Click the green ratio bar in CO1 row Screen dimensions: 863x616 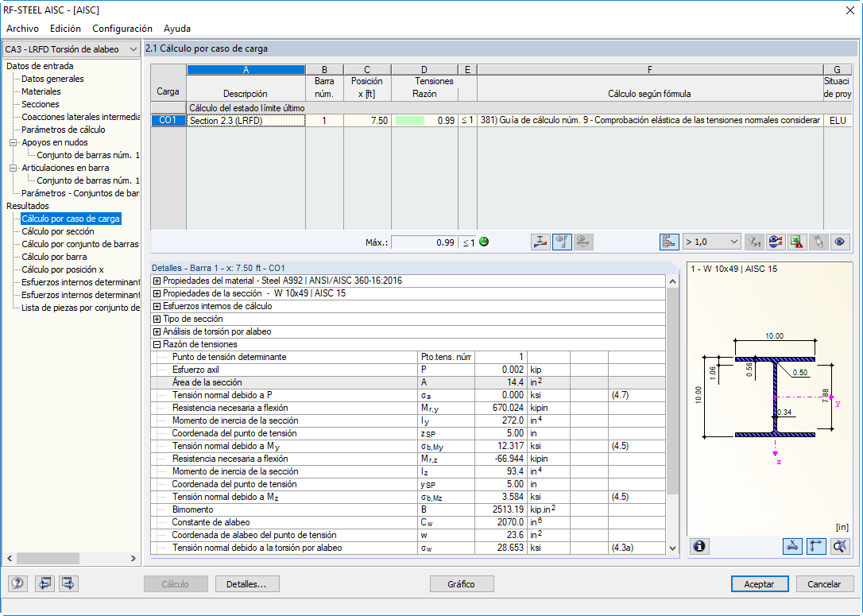[409, 121]
